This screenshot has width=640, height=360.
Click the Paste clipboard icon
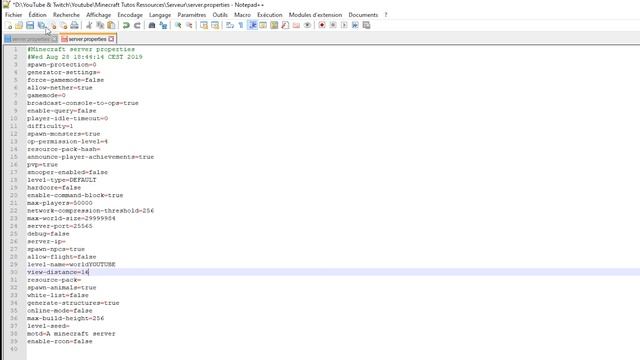(x=111, y=25)
